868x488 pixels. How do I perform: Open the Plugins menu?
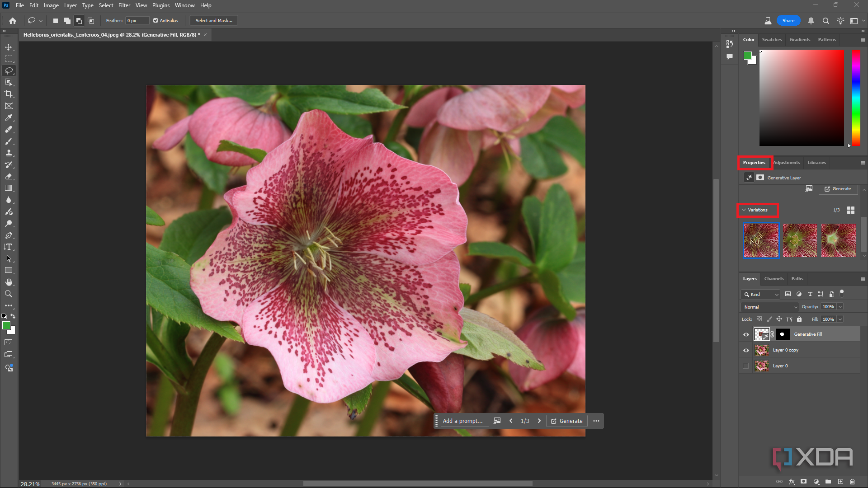tap(161, 5)
